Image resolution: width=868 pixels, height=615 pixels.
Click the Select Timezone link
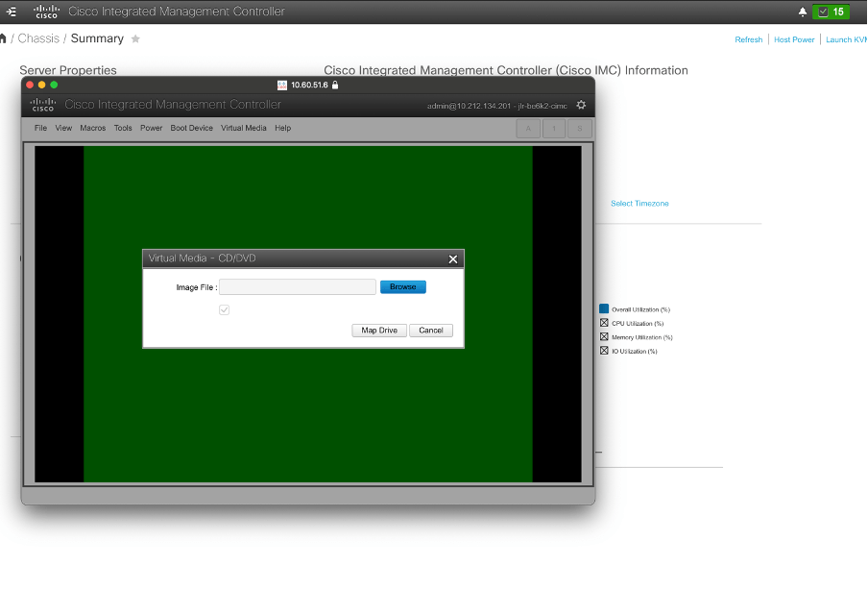[639, 204]
